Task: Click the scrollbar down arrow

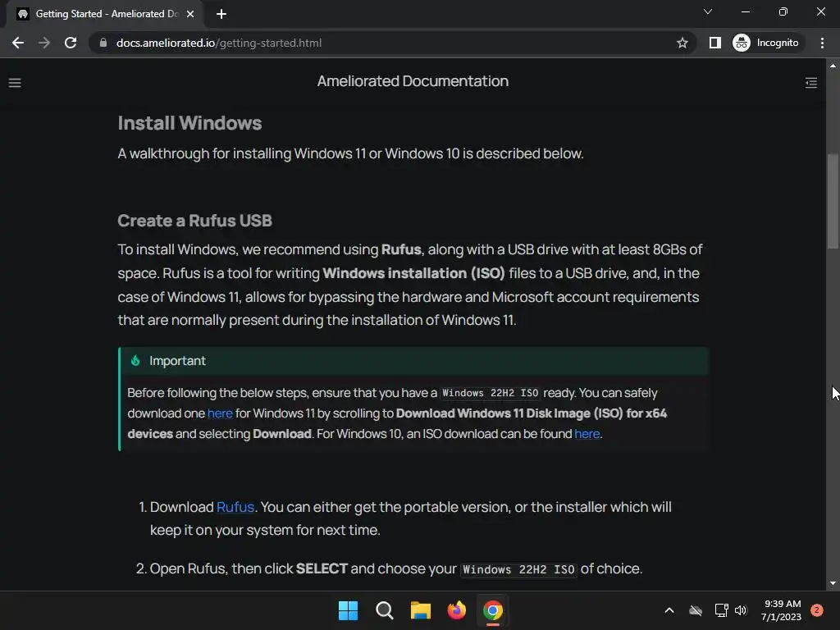Action: [833, 583]
